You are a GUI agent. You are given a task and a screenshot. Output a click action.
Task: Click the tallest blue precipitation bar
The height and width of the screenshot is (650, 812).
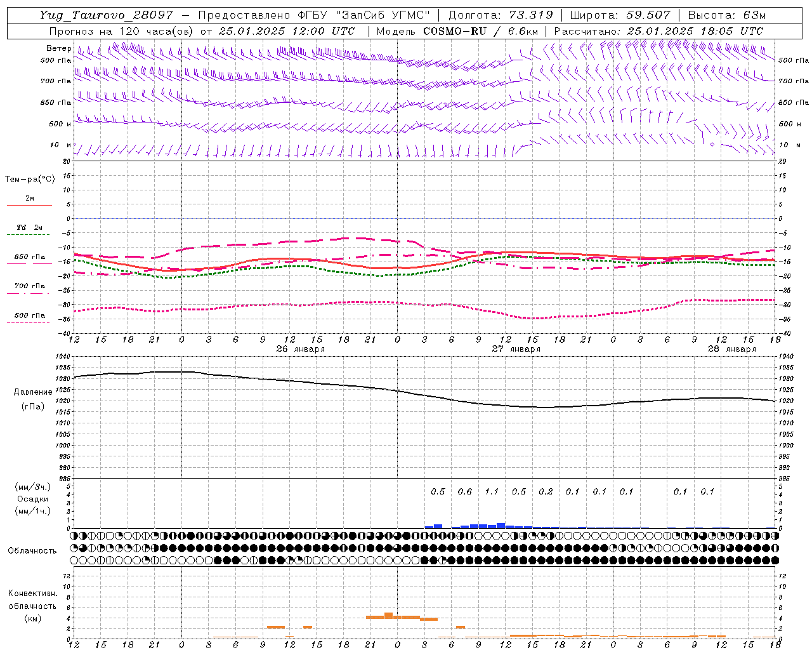pos(501,526)
